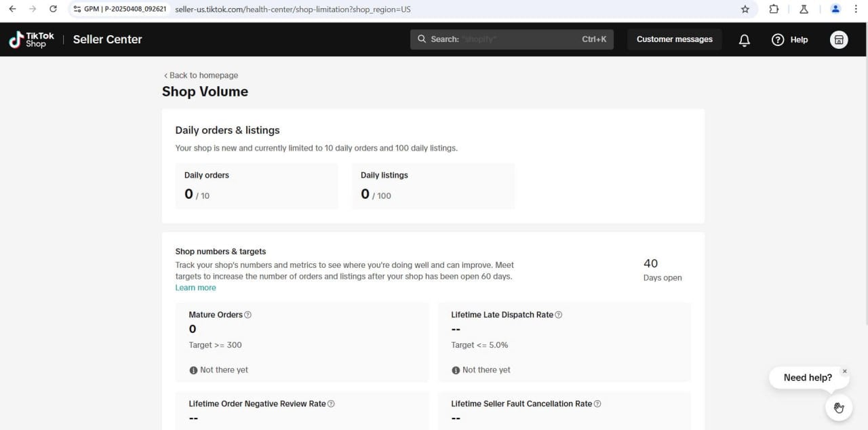
Task: Click the 'Daily orders & listings' heading
Action: [227, 130]
